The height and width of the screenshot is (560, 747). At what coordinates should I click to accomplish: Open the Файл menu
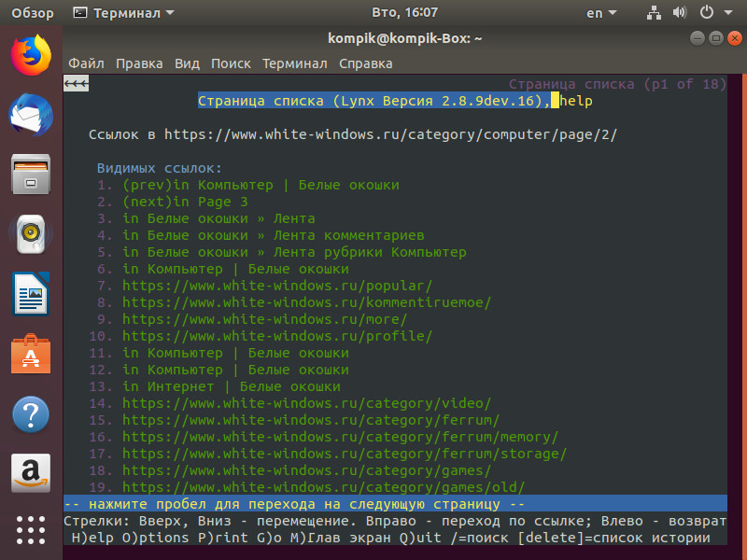click(86, 63)
